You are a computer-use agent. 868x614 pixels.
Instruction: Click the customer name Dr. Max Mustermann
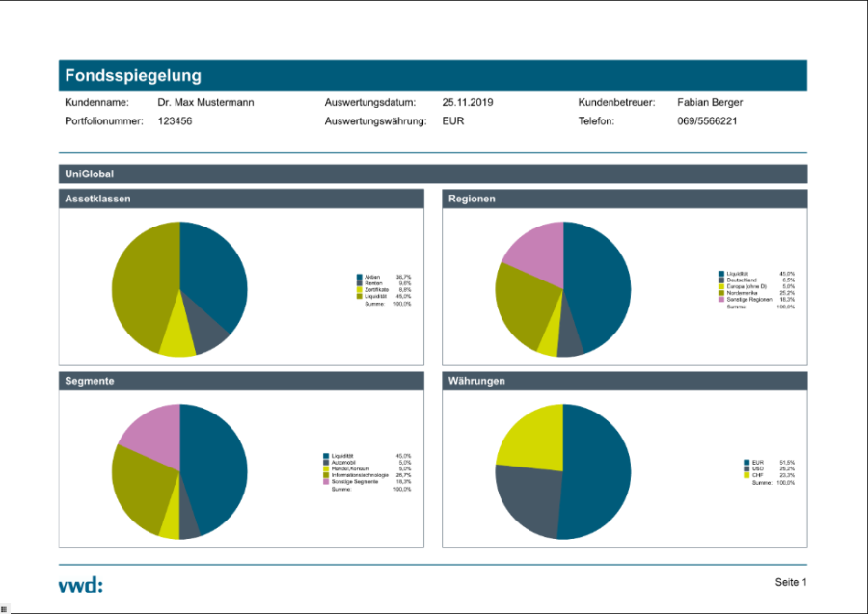[205, 102]
